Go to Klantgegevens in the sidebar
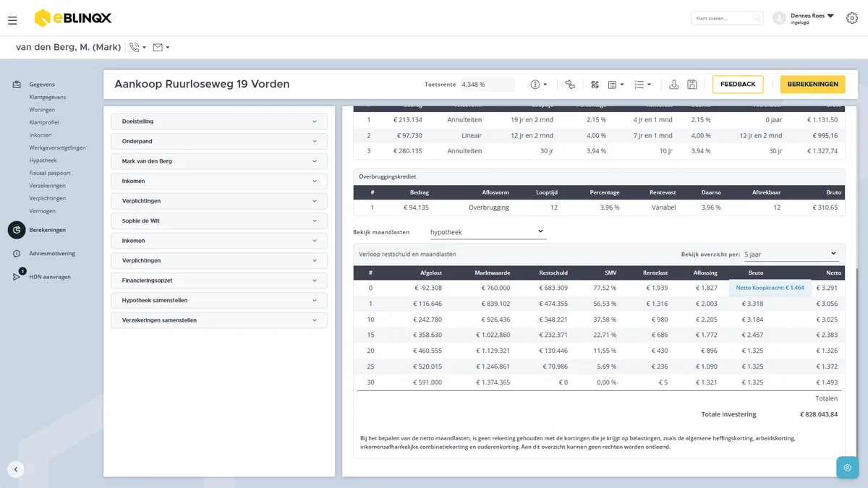Screen dimensions: 868x488 pyautogui.click(x=48, y=97)
